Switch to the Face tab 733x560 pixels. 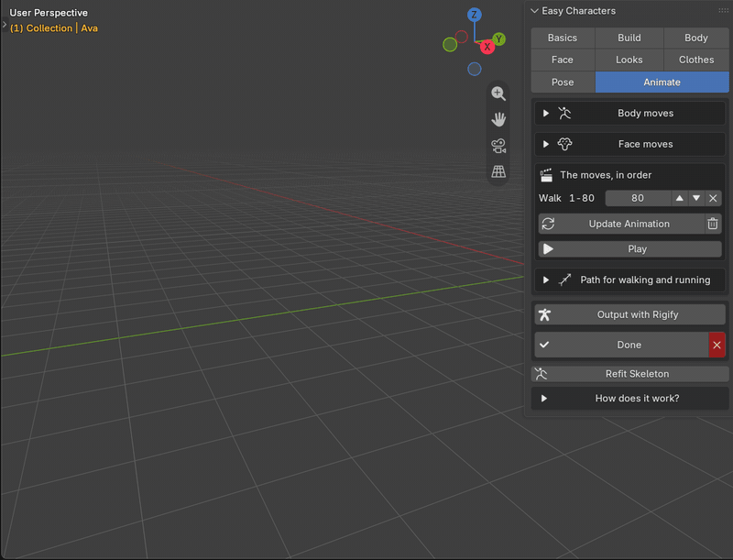coord(563,60)
